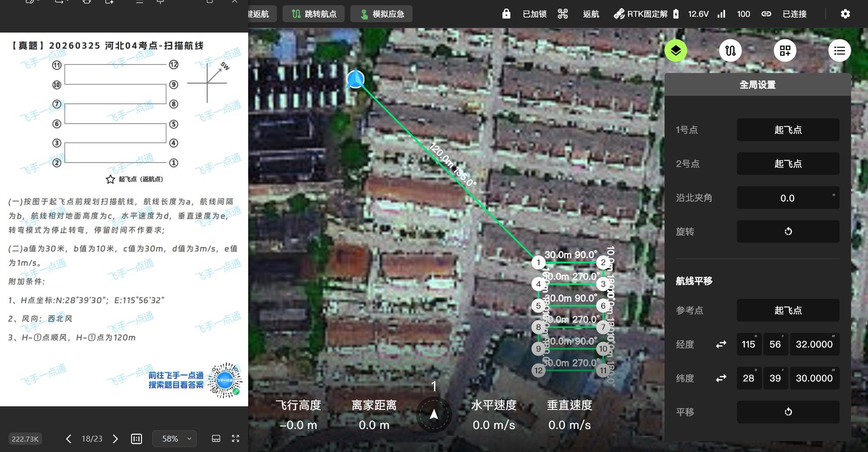Open 参考点 起飞点 selector

(x=788, y=310)
